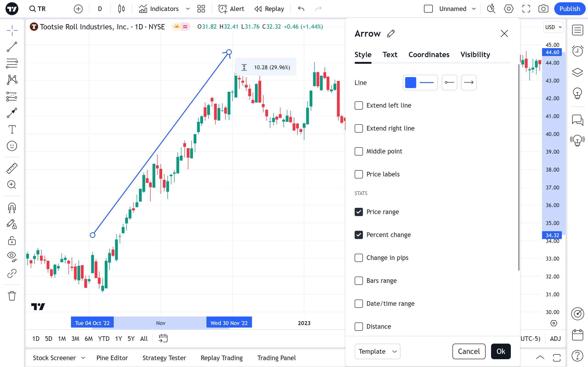Open the Go to date calendar icon
This screenshot has width=588, height=367.
163,338
